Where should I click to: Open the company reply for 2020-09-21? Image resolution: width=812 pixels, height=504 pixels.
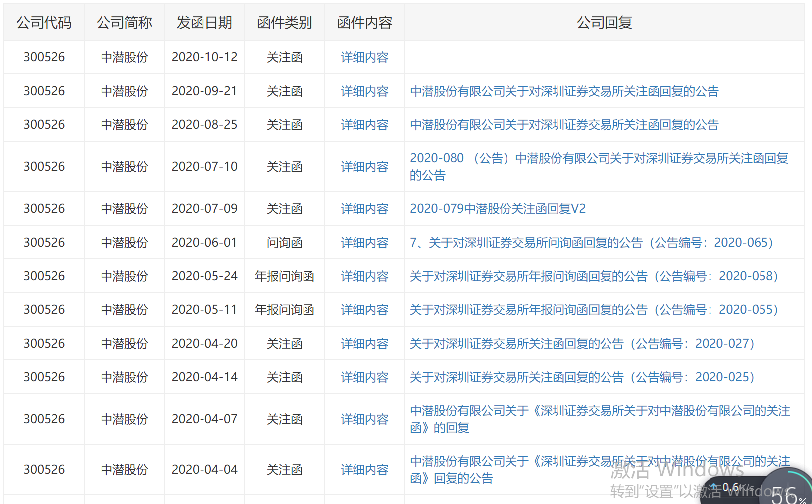[564, 91]
